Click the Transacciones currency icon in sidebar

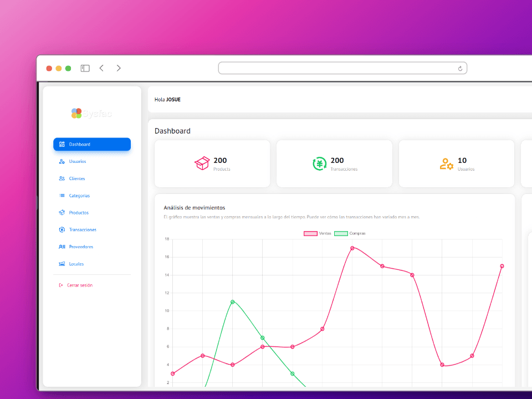pyautogui.click(x=62, y=229)
